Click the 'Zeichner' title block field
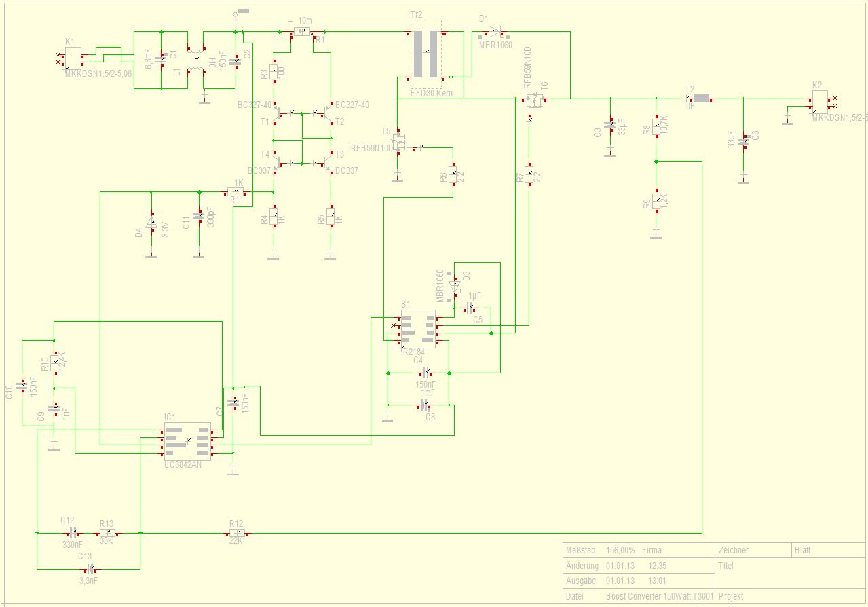 (733, 550)
